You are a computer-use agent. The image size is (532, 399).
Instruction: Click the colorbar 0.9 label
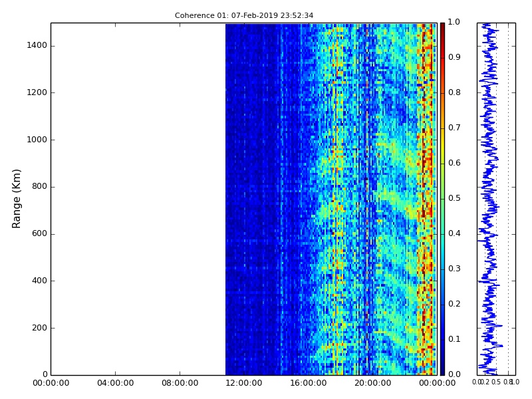454,57
